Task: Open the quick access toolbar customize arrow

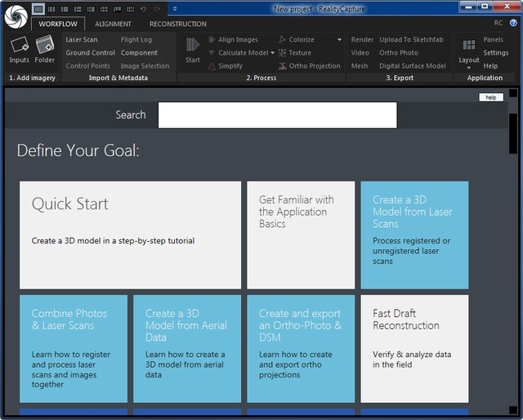Action: pos(175,8)
